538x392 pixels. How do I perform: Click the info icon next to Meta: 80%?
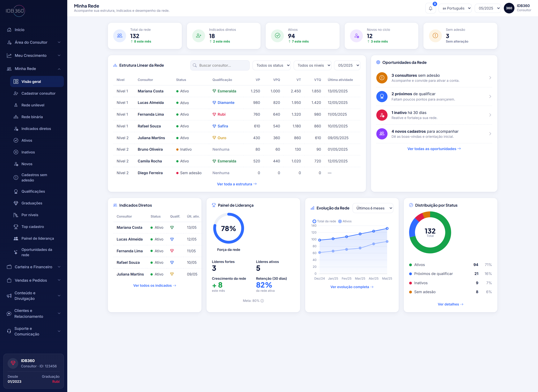tap(262, 301)
